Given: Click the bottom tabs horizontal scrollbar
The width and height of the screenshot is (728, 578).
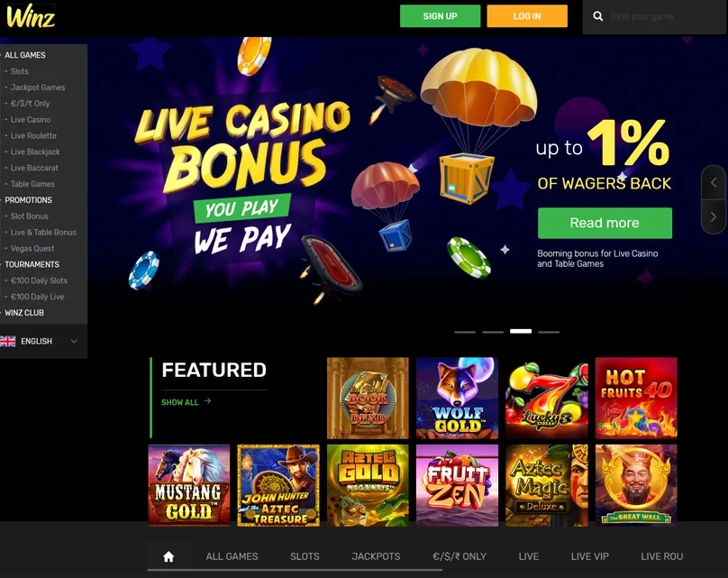Looking at the screenshot, I should coord(295,570).
